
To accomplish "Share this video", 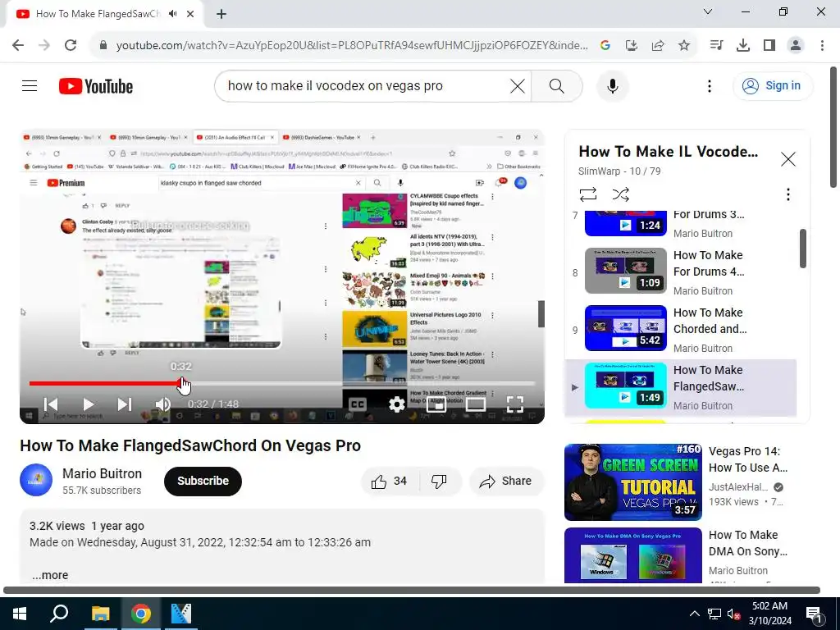I will pos(506,481).
